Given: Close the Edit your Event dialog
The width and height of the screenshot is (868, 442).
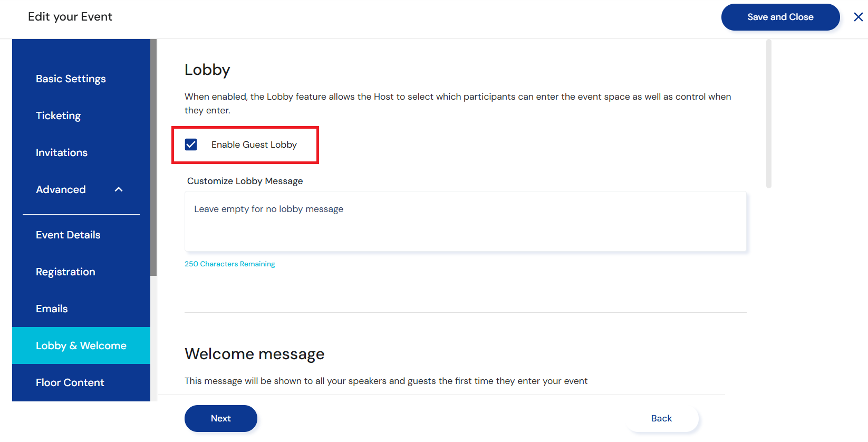Looking at the screenshot, I should pyautogui.click(x=858, y=17).
